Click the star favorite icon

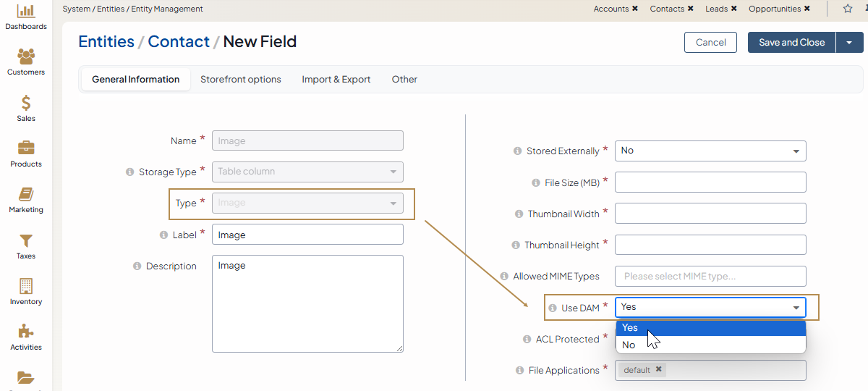click(848, 9)
